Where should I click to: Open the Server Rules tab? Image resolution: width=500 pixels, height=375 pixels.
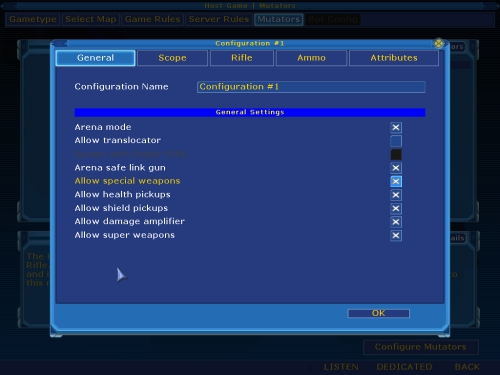pos(219,19)
